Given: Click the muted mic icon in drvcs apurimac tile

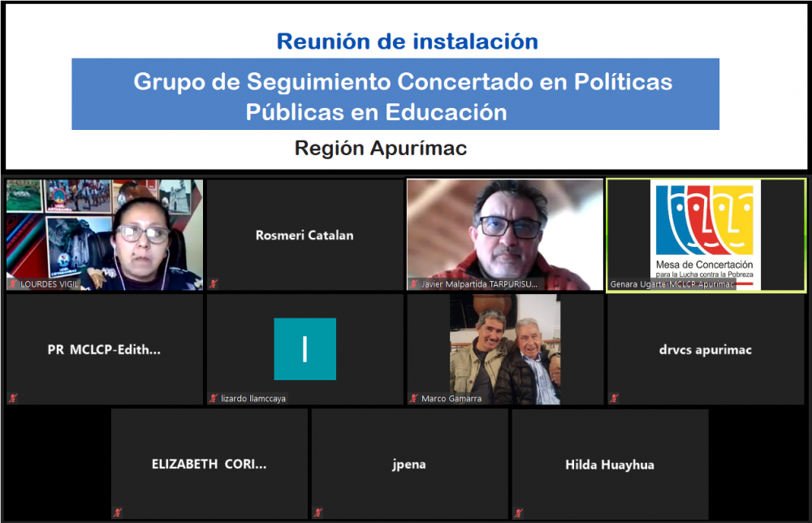Looking at the screenshot, I should pyautogui.click(x=615, y=398).
